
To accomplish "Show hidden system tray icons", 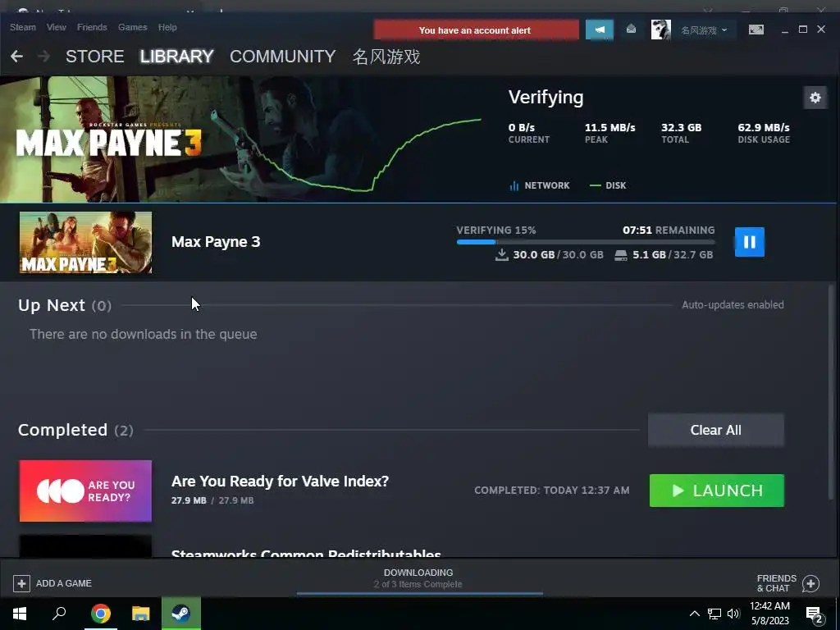I will tap(694, 614).
